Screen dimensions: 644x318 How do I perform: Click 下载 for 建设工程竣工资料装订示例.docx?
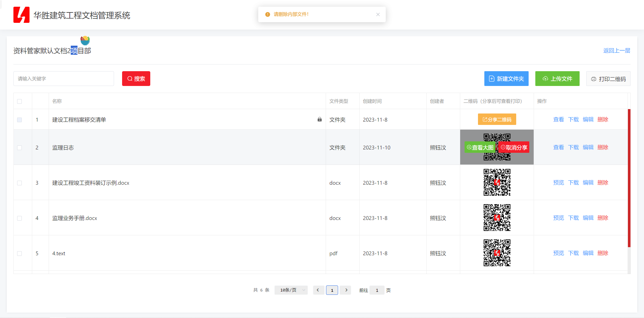coord(574,183)
